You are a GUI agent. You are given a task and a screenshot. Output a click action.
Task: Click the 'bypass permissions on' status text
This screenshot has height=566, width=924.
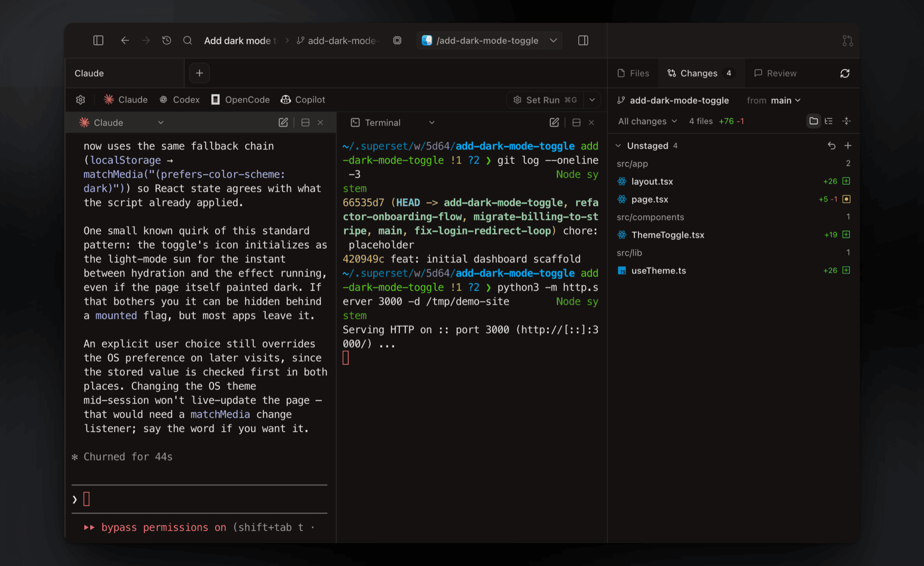pyautogui.click(x=164, y=528)
